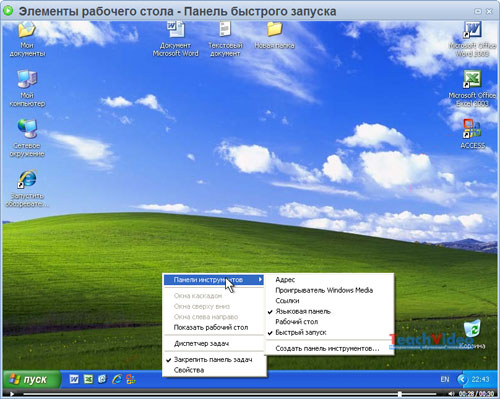Select the ACCESS desktop shortcut

pos(472,134)
